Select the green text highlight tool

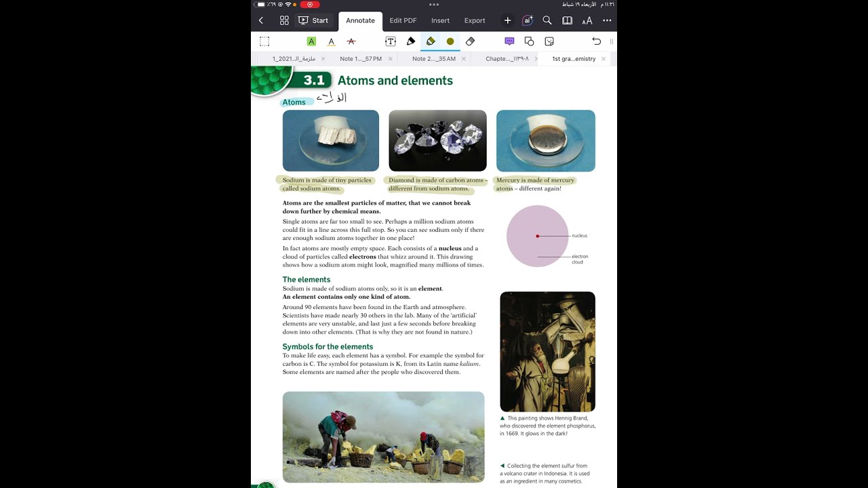click(311, 41)
